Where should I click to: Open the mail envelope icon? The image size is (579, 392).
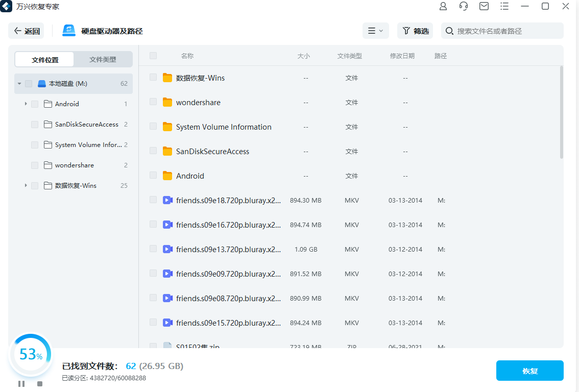tap(484, 6)
